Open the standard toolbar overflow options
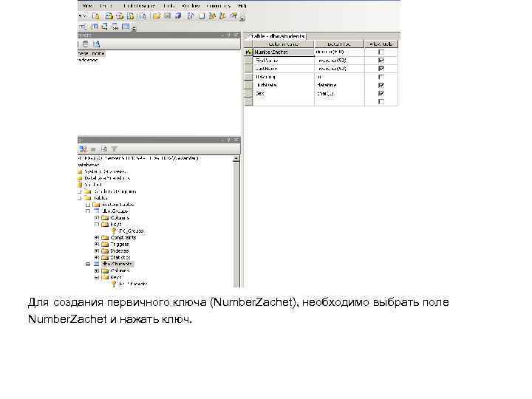Screen dimensions: 532x399 click(242, 18)
